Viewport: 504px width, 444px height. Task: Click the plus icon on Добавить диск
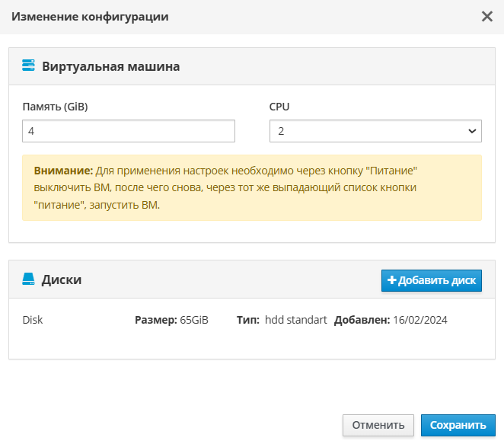(x=392, y=280)
